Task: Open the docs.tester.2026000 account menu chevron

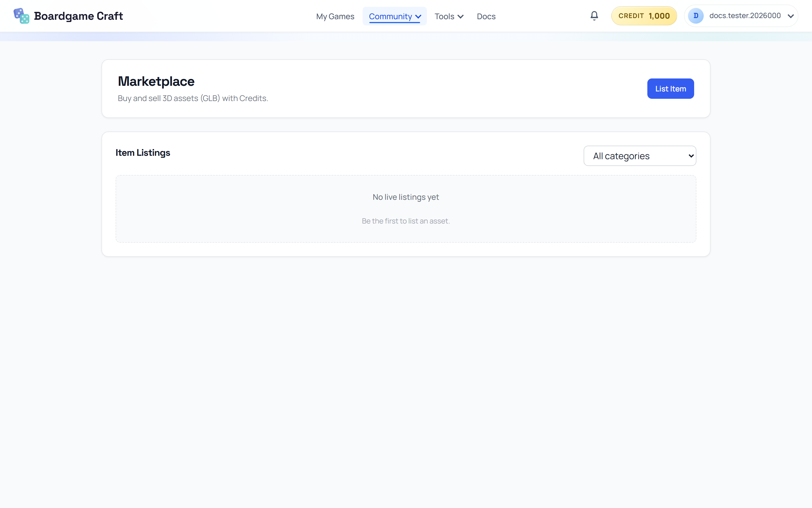Action: 791,16
